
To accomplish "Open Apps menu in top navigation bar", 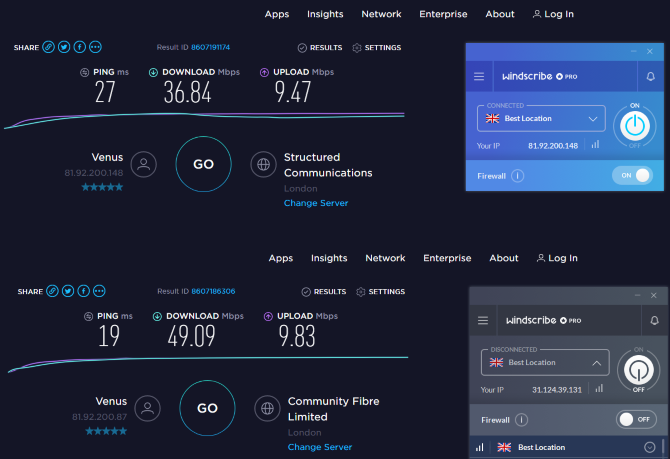I will [x=277, y=14].
